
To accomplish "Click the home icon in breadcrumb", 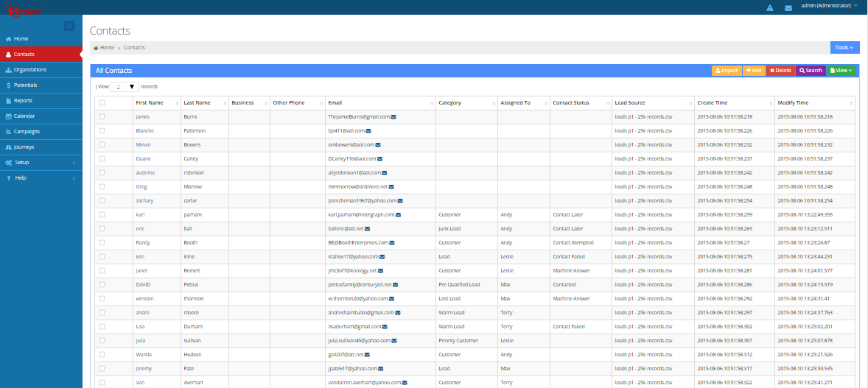I will [96, 48].
